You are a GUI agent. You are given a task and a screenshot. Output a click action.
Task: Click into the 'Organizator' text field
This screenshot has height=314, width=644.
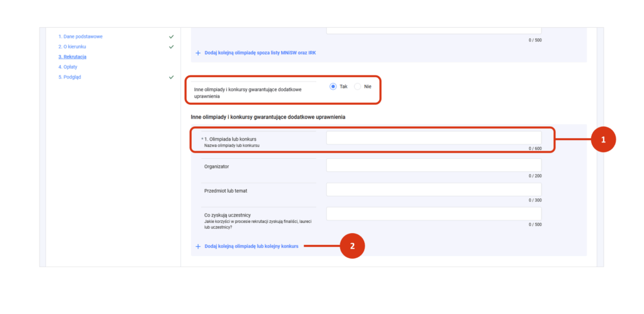[433, 165]
